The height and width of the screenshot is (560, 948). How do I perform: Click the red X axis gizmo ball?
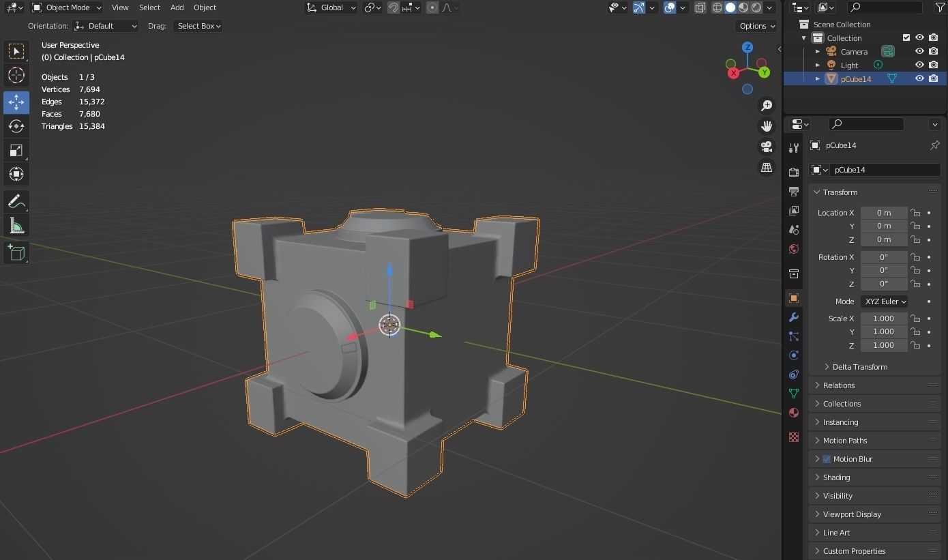coord(733,72)
